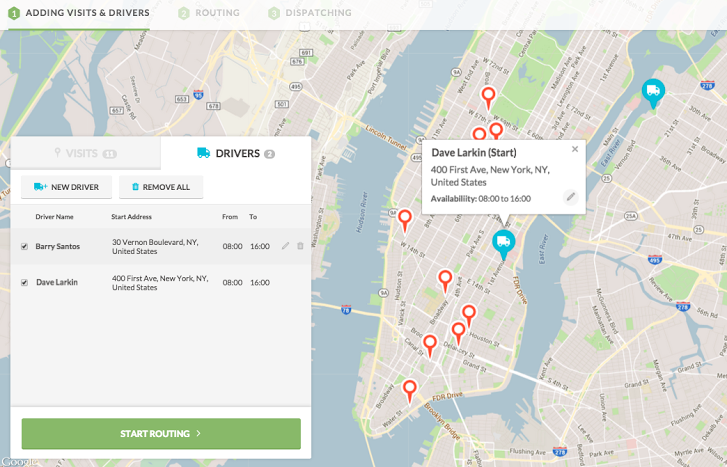The height and width of the screenshot is (467, 727).
Task: Delete Barry Santos with the trash icon
Action: point(300,246)
